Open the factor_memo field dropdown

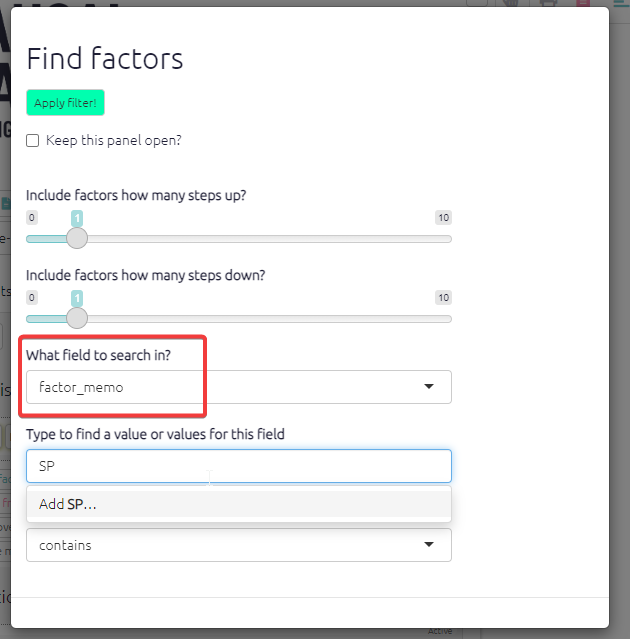(x=238, y=387)
